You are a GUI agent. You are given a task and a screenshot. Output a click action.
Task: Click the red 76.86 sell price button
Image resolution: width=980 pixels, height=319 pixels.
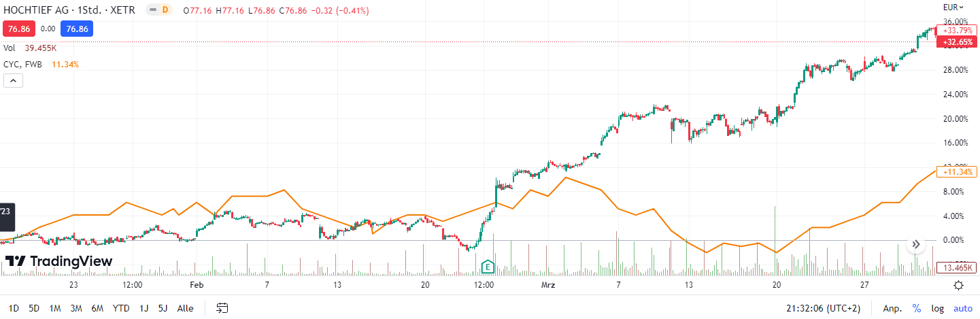tap(19, 29)
